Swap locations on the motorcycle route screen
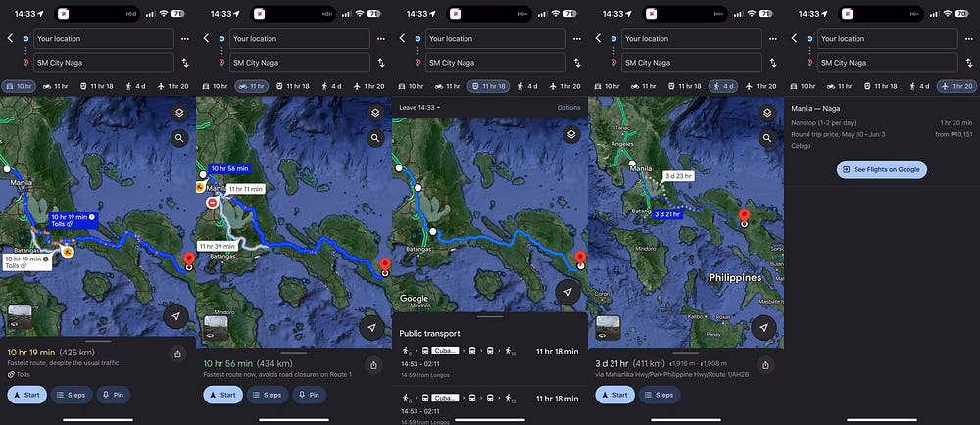The height and width of the screenshot is (425, 980). tap(381, 63)
